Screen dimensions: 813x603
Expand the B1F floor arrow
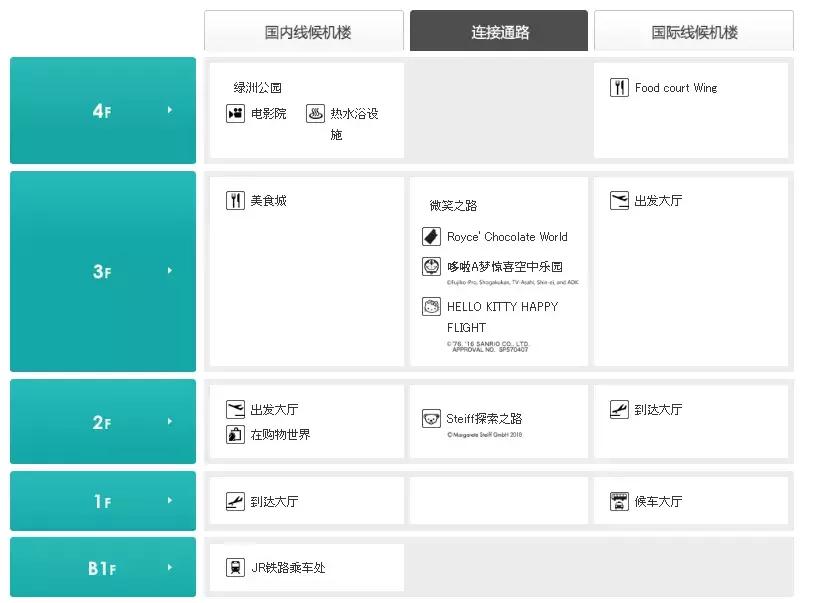click(x=170, y=567)
